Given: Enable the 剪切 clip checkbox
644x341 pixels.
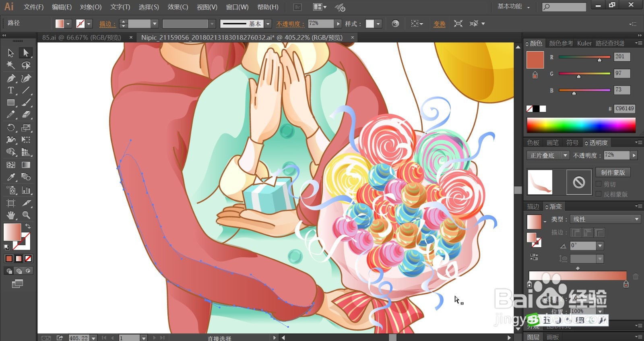Looking at the screenshot, I should coord(599,184).
